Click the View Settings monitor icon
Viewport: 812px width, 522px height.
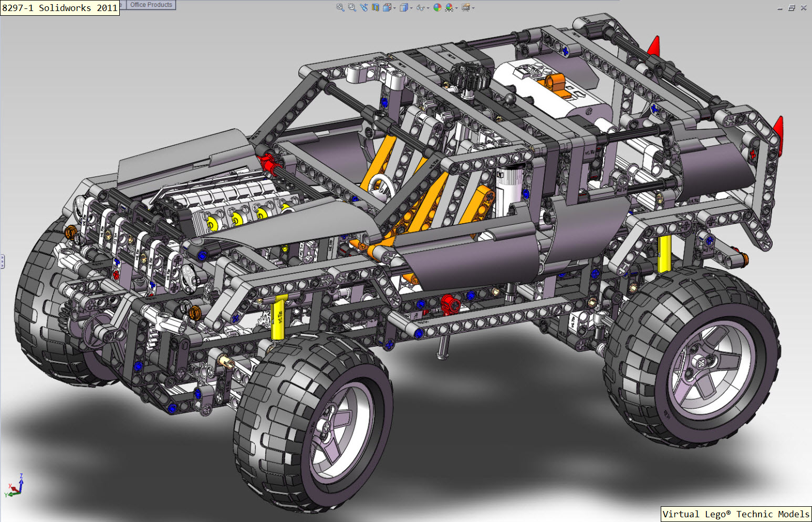click(x=465, y=7)
